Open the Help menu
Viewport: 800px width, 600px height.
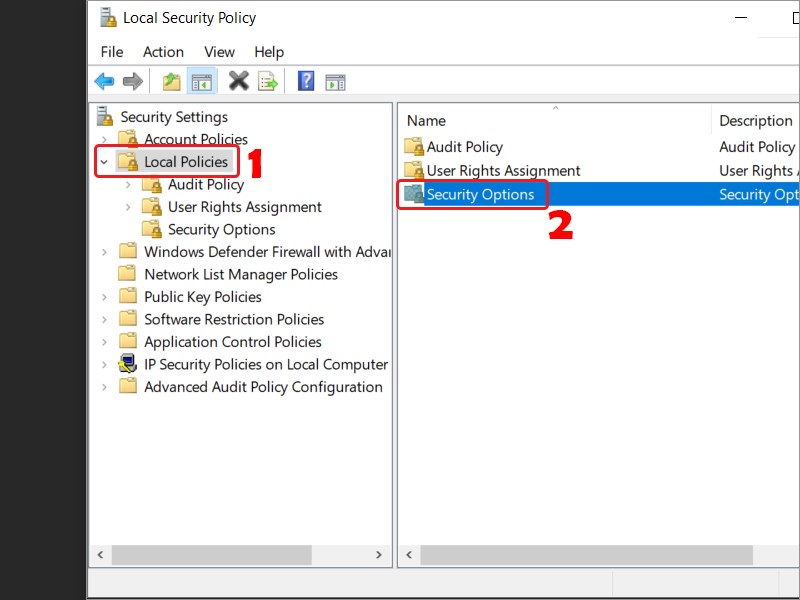(269, 52)
